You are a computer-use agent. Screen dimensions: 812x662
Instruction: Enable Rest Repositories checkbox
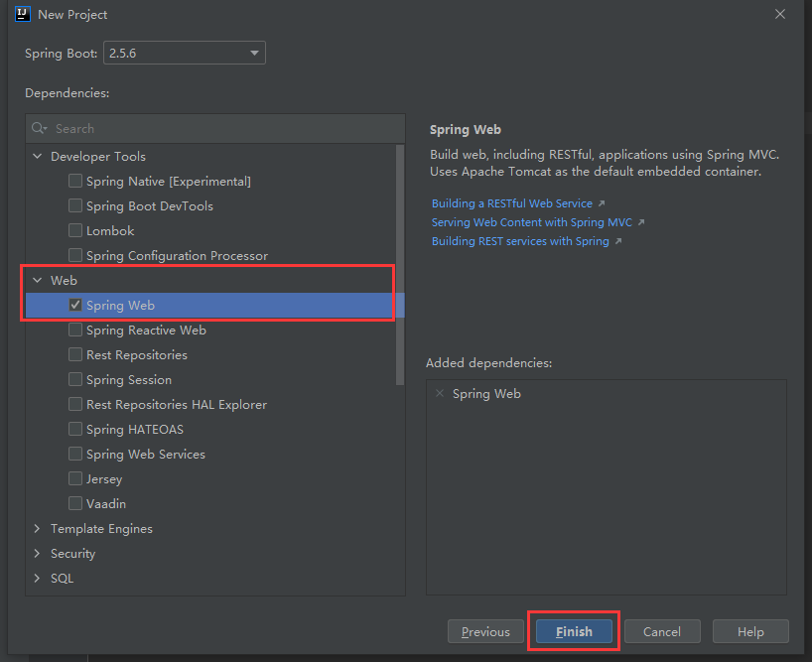pos(75,354)
